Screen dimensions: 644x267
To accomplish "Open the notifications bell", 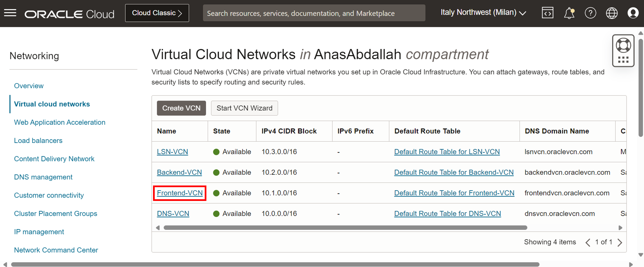I will tap(569, 13).
